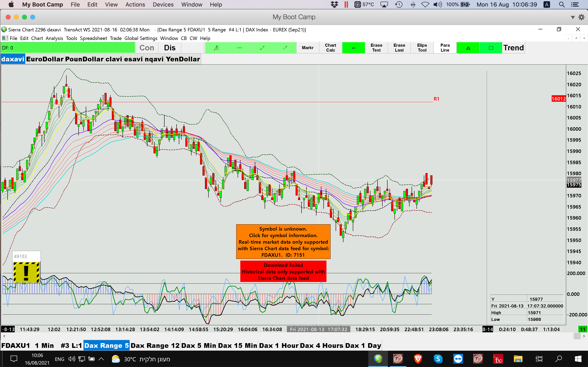The width and height of the screenshot is (588, 367).
Task: Switch to the EuroDollar chartbook tab
Action: (45, 59)
